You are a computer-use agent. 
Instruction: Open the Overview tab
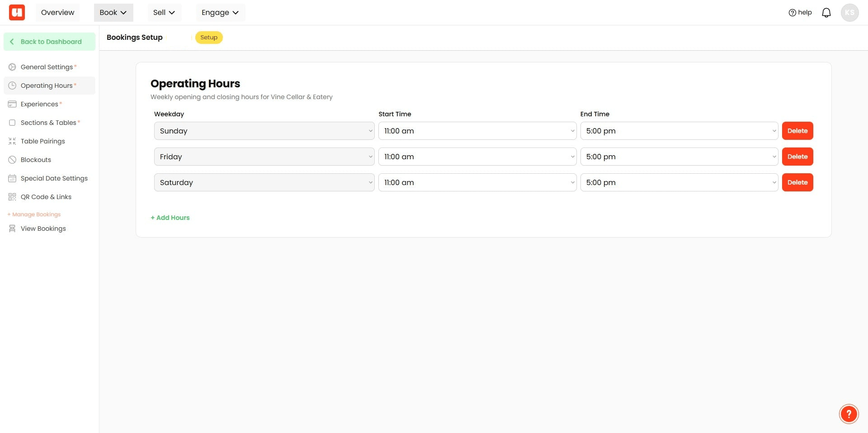(x=57, y=13)
